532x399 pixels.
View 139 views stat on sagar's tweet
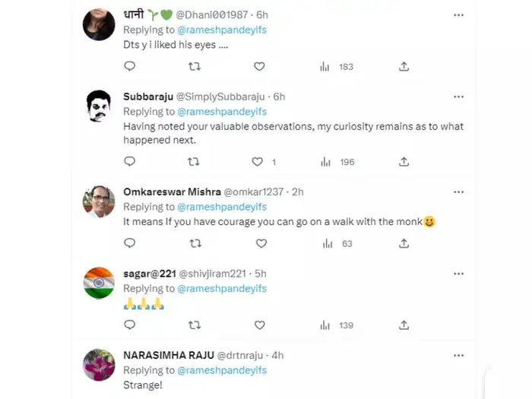[x=339, y=325]
